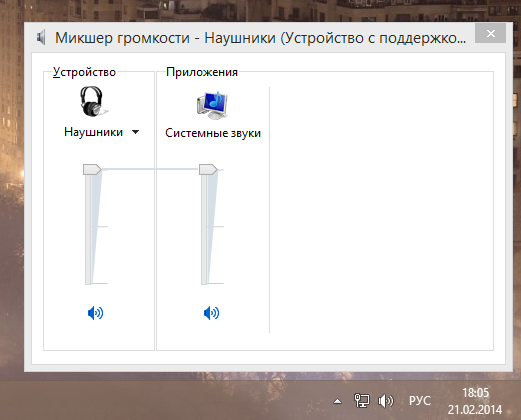Viewport: 521px width, 420px height.
Task: Expand the Наушники device dropdown arrow
Action: [x=135, y=132]
